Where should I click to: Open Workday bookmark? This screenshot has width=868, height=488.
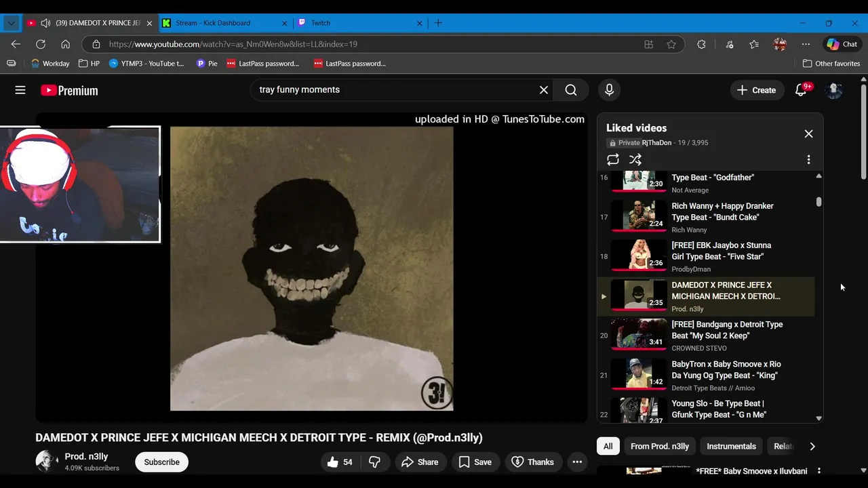[50, 64]
